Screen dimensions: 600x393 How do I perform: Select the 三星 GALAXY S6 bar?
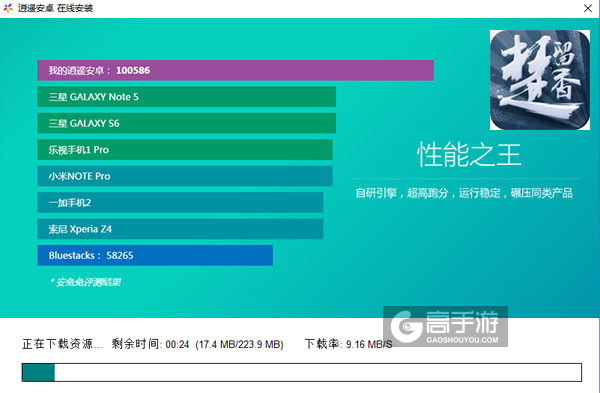point(186,123)
